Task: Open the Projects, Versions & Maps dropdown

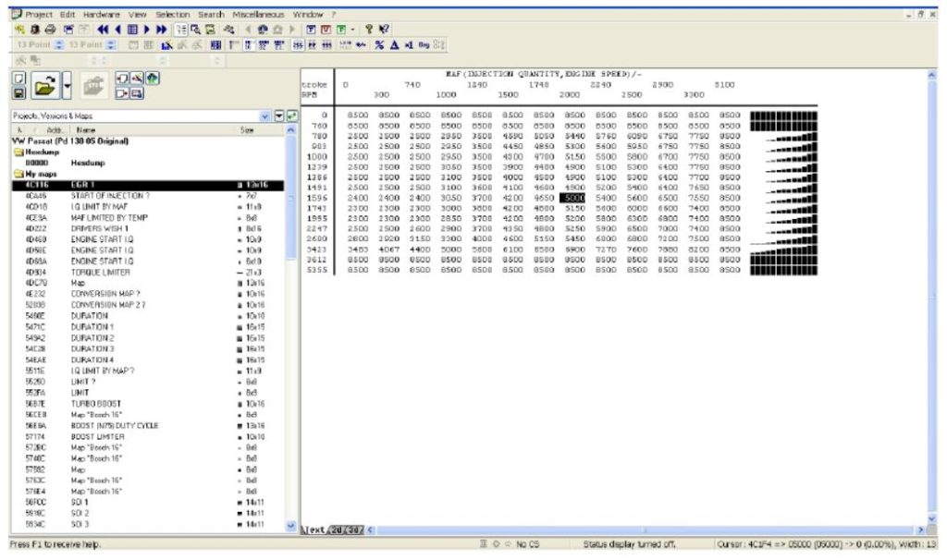Action: pos(265,116)
